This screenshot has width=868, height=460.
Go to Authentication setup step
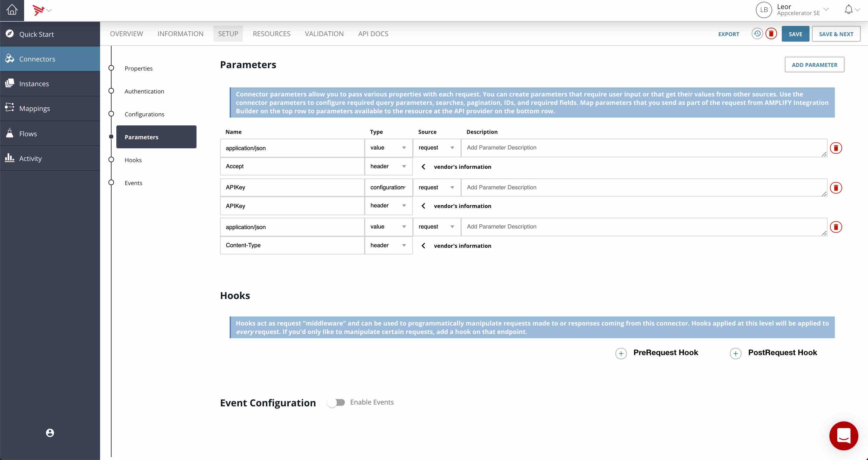click(144, 91)
